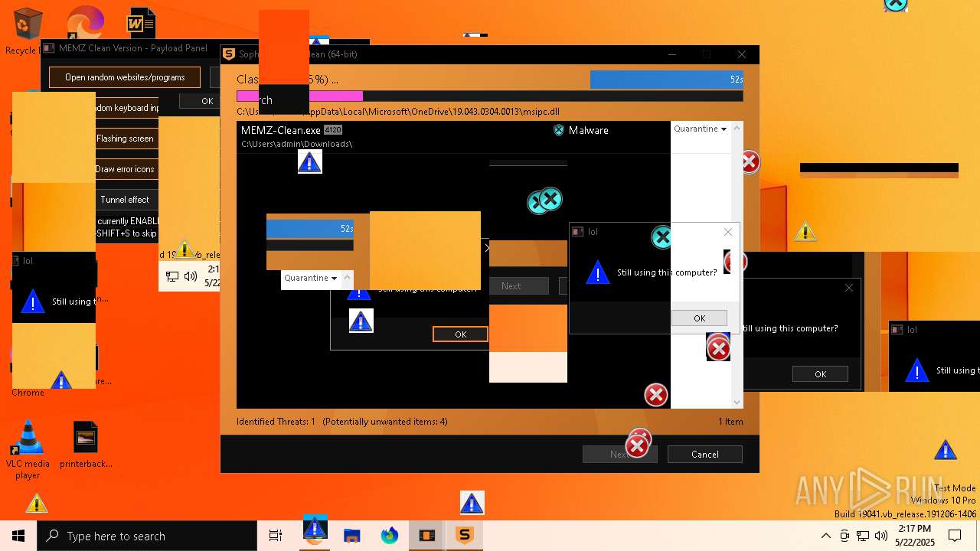
Task: Open Task View from the taskbar
Action: (x=276, y=536)
